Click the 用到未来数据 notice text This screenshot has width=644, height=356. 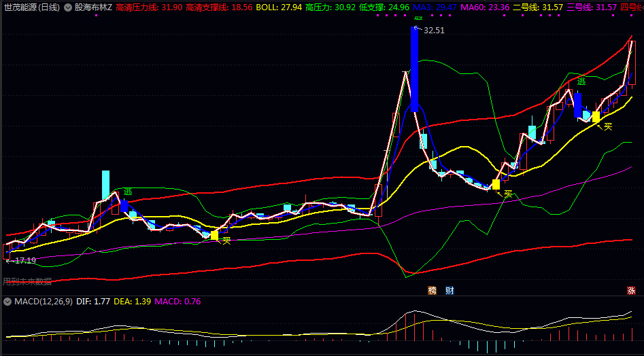[27, 281]
